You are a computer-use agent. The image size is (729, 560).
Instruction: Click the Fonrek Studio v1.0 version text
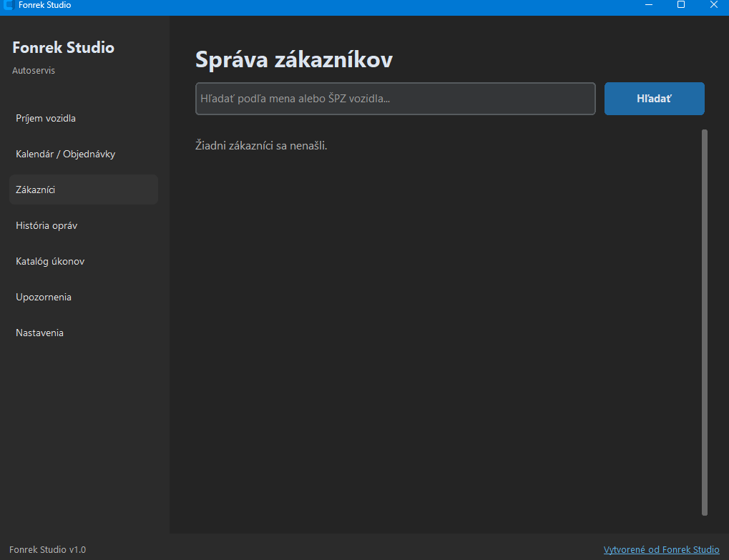(x=47, y=549)
